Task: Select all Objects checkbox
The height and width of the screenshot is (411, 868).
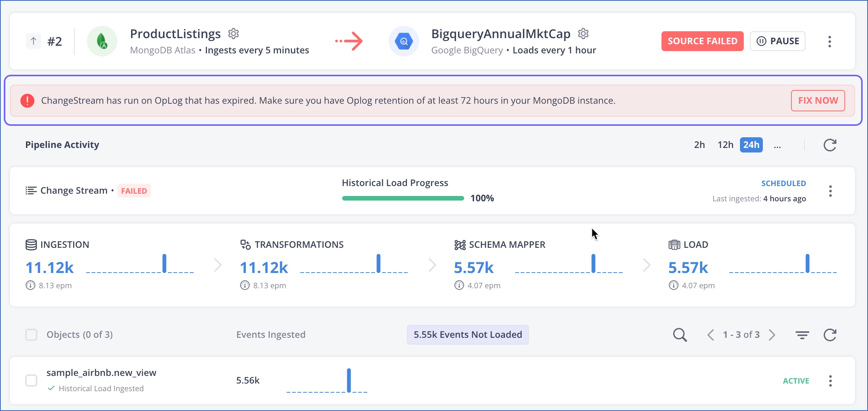Action: click(31, 335)
